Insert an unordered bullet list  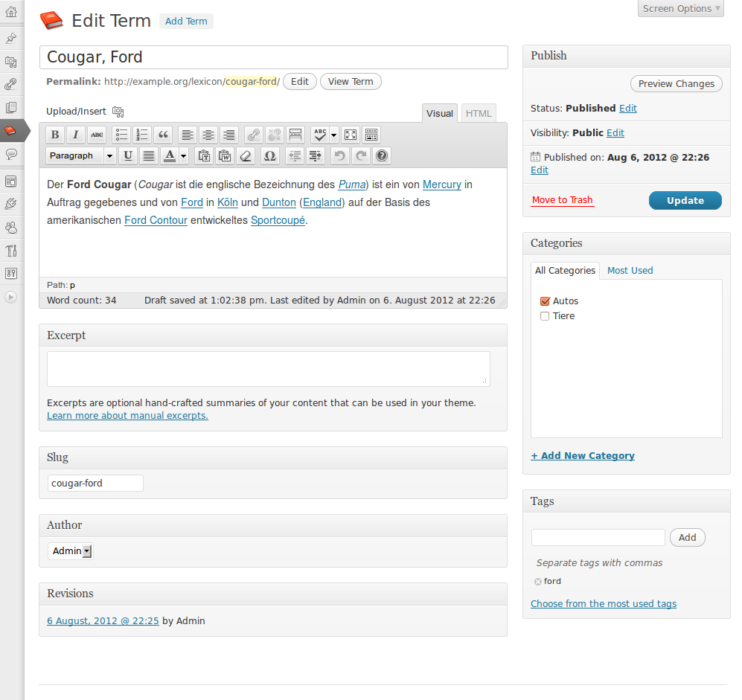point(121,135)
